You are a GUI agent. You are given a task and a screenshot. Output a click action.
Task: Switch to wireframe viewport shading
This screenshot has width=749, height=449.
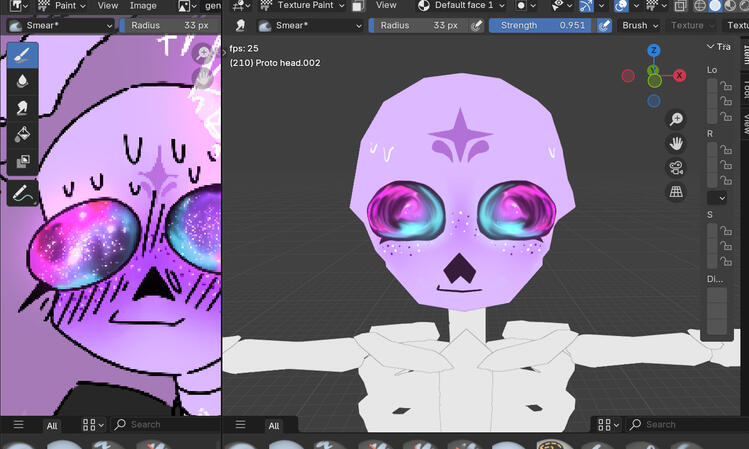tap(700, 6)
